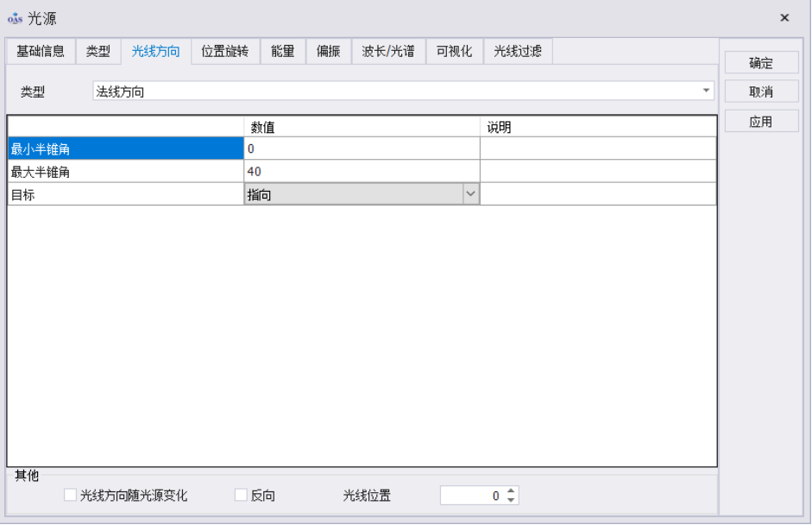The image size is (812, 525).
Task: Open the 光线过滤 tab
Action: [x=518, y=51]
